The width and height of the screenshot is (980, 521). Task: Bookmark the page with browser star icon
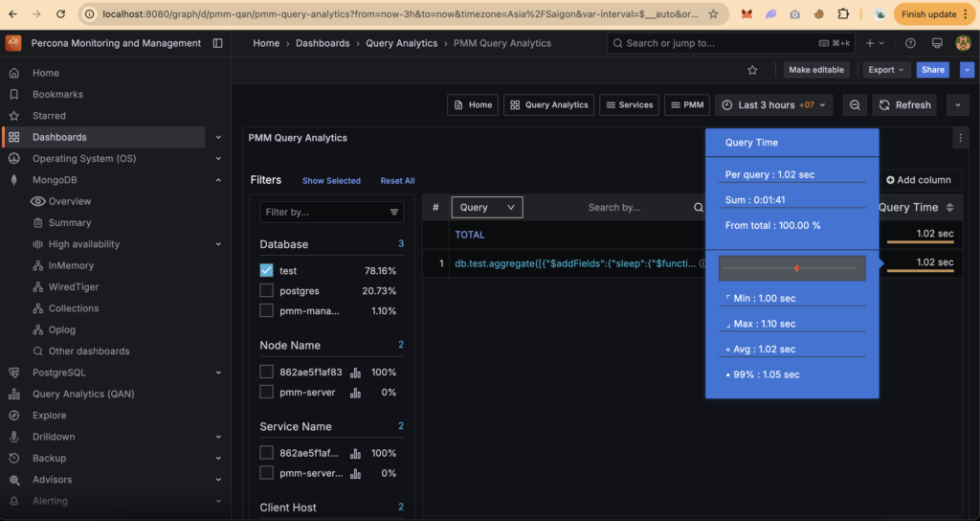(713, 13)
